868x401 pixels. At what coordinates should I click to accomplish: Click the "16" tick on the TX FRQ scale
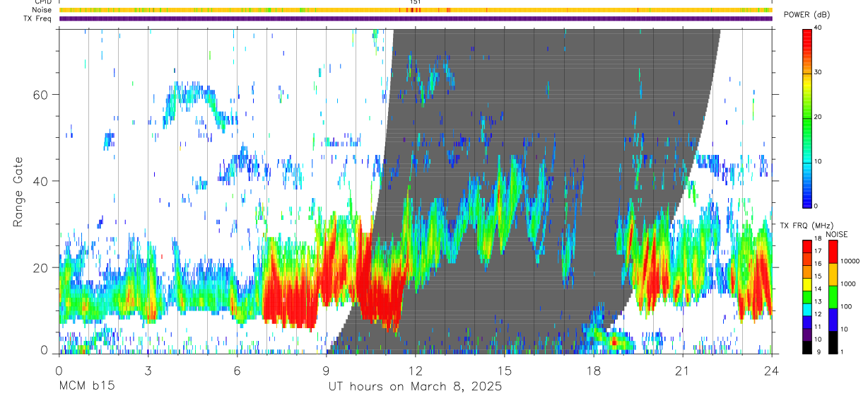(819, 263)
